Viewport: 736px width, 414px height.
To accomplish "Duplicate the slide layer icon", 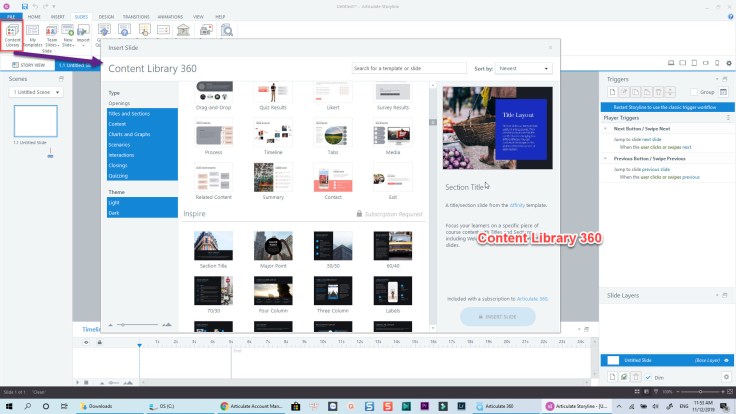I will pyautogui.click(x=624, y=377).
